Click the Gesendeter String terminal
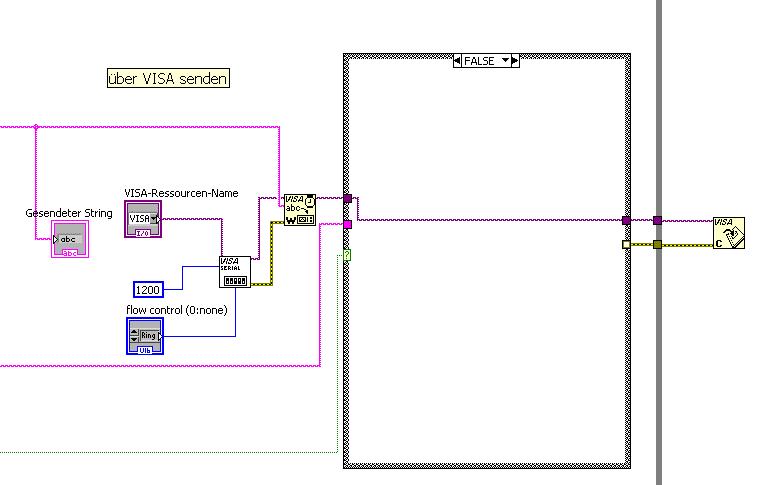 [70, 240]
